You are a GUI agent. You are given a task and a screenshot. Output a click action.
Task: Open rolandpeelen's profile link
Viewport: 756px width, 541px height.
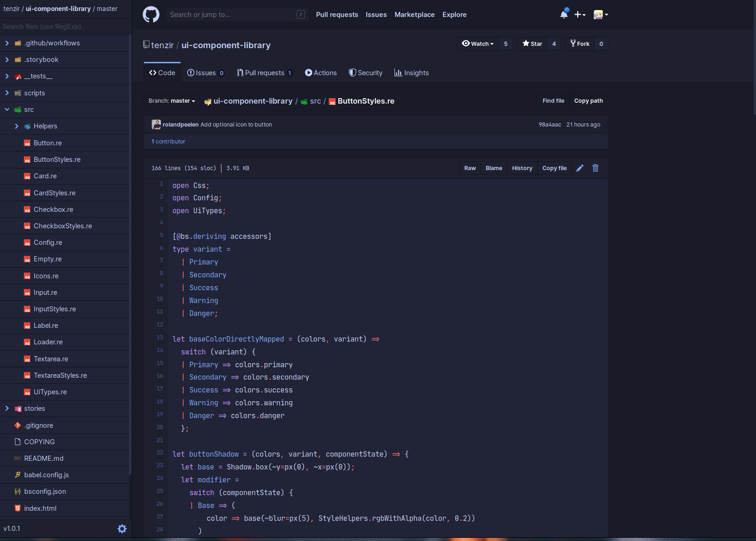point(180,124)
